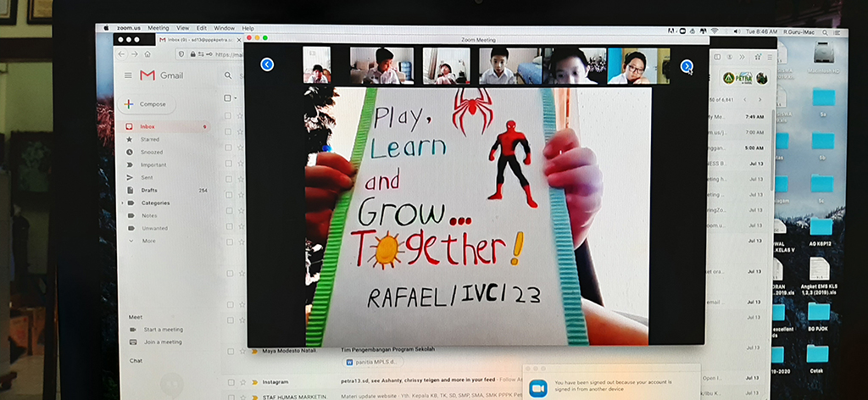Expand More labels in Gmail sidebar
Screen dimensions: 868x400
pos(130,241)
